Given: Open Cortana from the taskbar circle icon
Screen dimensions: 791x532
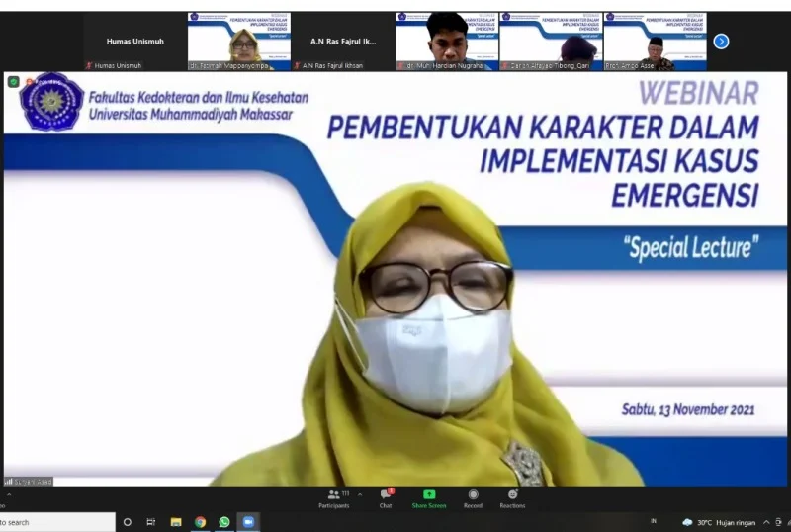Looking at the screenshot, I should 128,522.
